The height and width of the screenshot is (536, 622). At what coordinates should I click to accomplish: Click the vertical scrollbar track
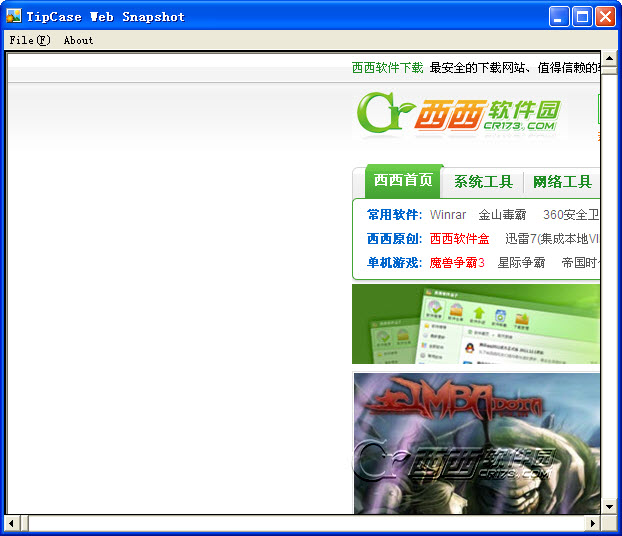[609, 286]
